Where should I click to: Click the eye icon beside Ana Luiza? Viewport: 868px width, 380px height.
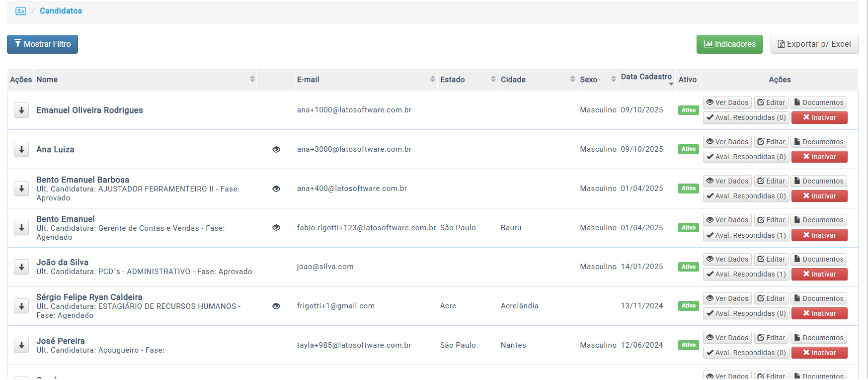[276, 149]
